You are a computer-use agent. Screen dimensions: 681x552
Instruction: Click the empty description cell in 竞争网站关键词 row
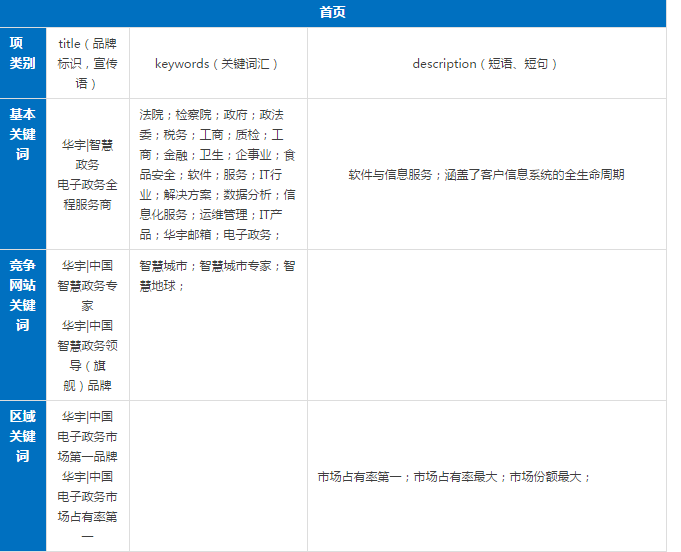click(x=485, y=325)
